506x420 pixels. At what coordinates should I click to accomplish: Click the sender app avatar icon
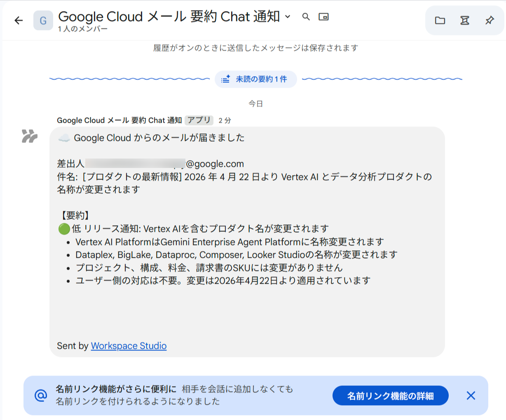coord(30,136)
